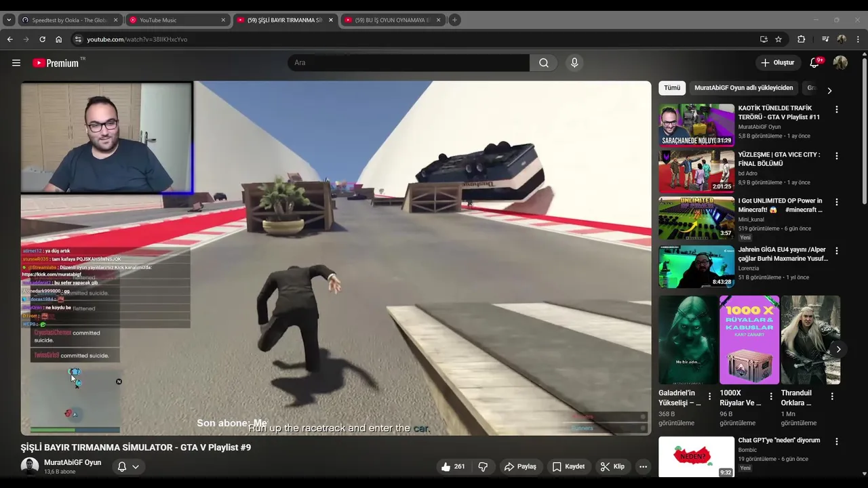Open account avatar menu
Viewport: 868px width, 488px height.
840,63
